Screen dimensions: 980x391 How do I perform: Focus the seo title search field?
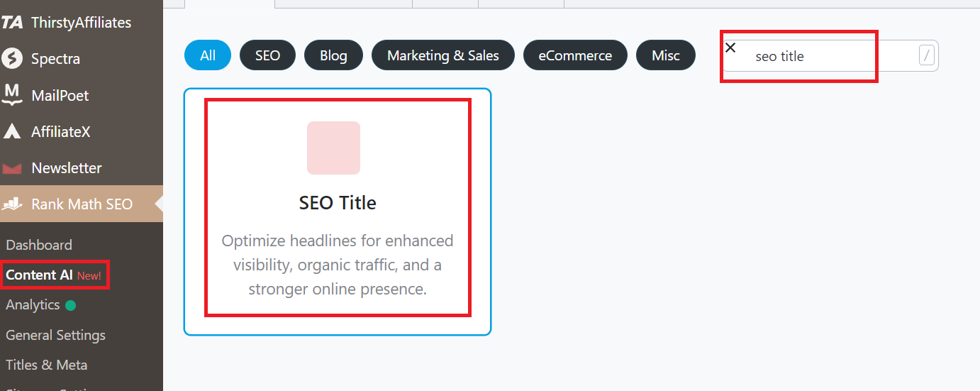coord(830,55)
